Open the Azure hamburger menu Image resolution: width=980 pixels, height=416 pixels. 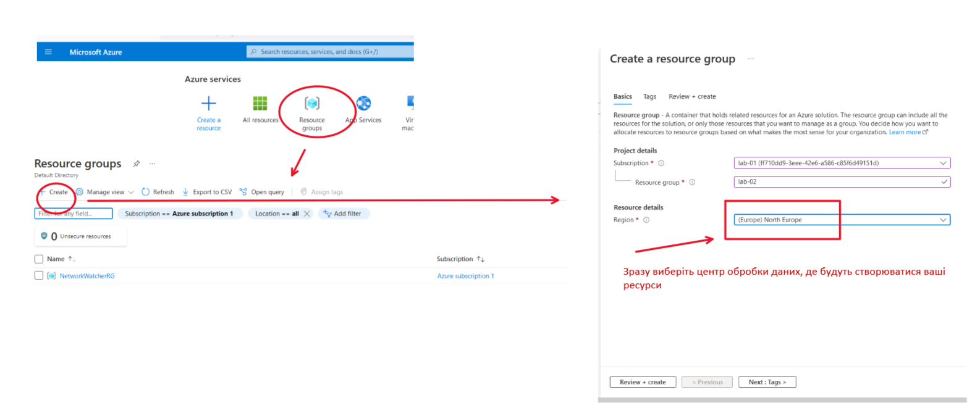click(x=48, y=52)
